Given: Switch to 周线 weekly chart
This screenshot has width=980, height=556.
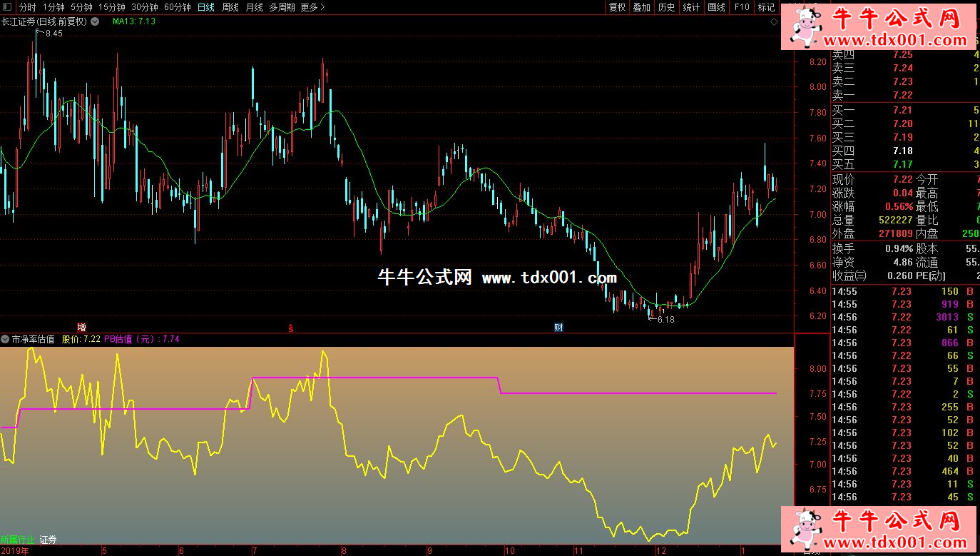Looking at the screenshot, I should coord(230,7).
